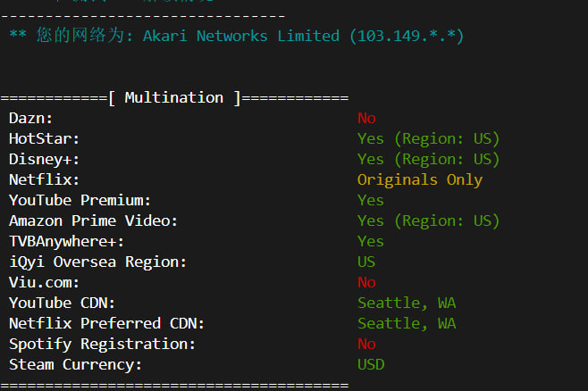This screenshot has height=391, width=588.
Task: Click the YouTube Premium label
Action: 80,200
